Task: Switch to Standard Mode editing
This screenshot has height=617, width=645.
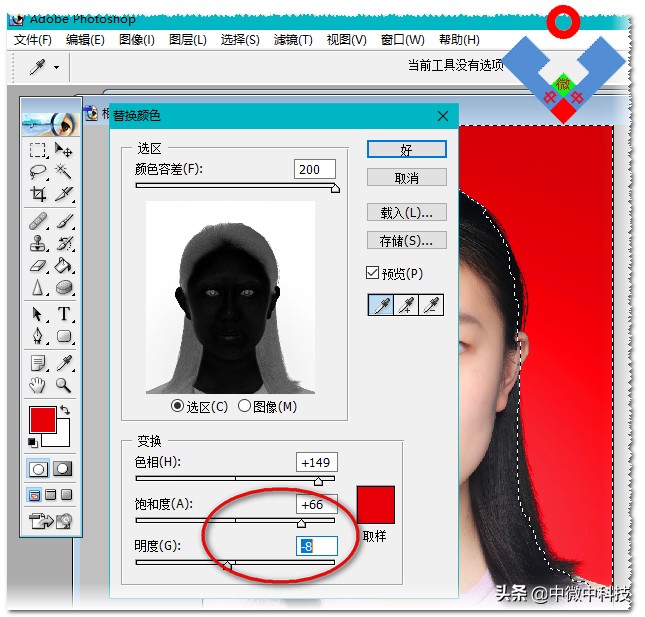Action: [x=38, y=469]
